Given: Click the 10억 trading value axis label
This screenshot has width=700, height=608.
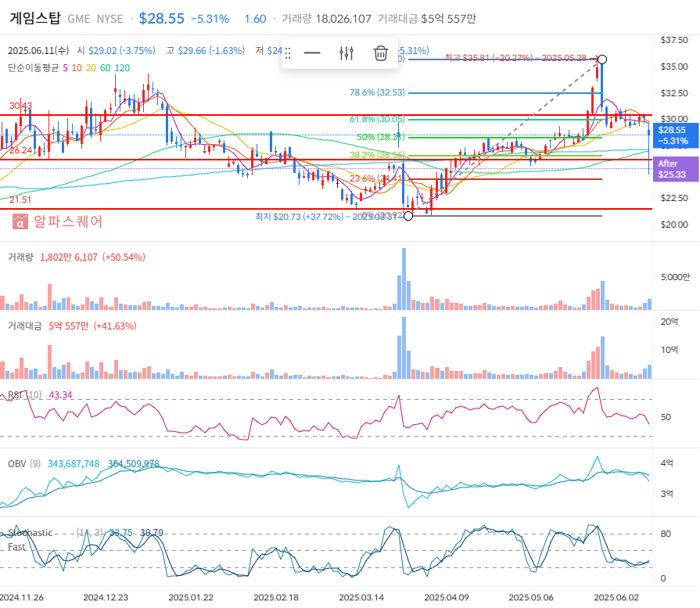Looking at the screenshot, I should point(669,350).
